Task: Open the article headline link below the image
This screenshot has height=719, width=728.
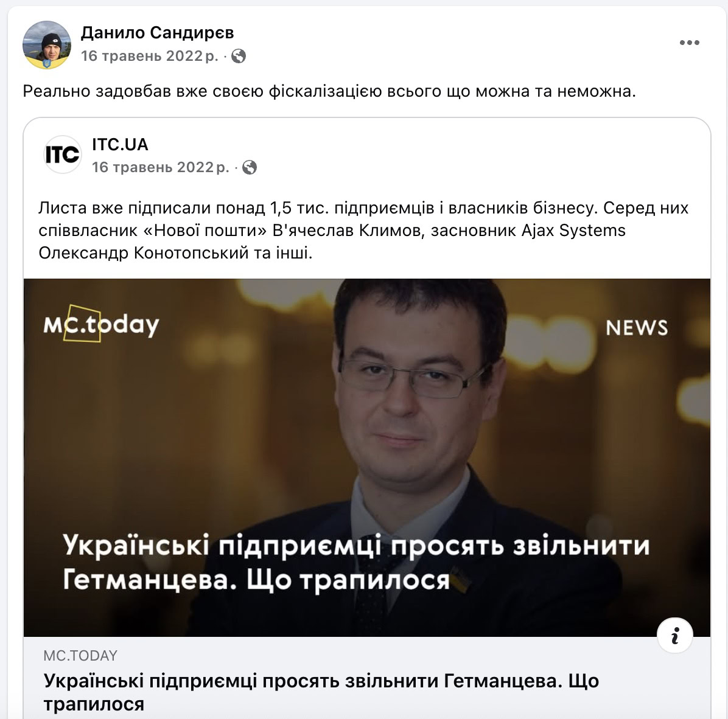Action: point(321,692)
